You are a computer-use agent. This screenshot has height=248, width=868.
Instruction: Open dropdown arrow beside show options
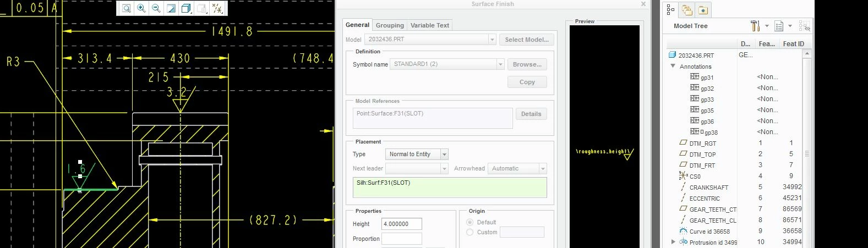coord(790,26)
